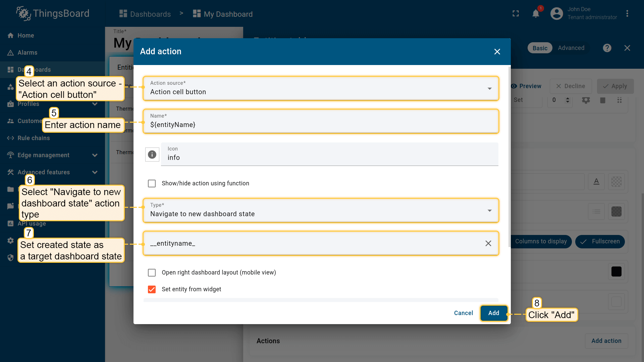This screenshot has height=362, width=644.
Task: Click Cancel in the dialog
Action: point(463,313)
